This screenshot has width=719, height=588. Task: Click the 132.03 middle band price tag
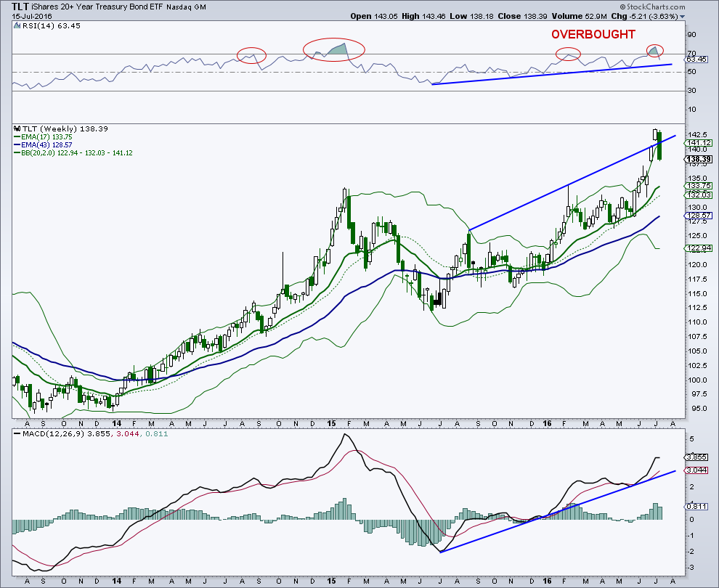point(699,195)
